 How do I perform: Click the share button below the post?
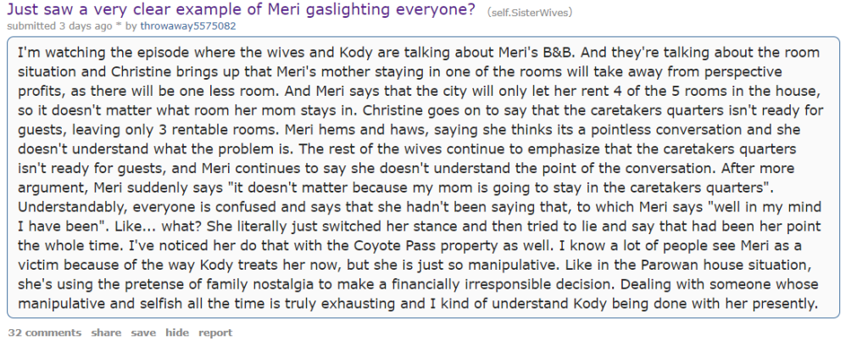click(106, 333)
